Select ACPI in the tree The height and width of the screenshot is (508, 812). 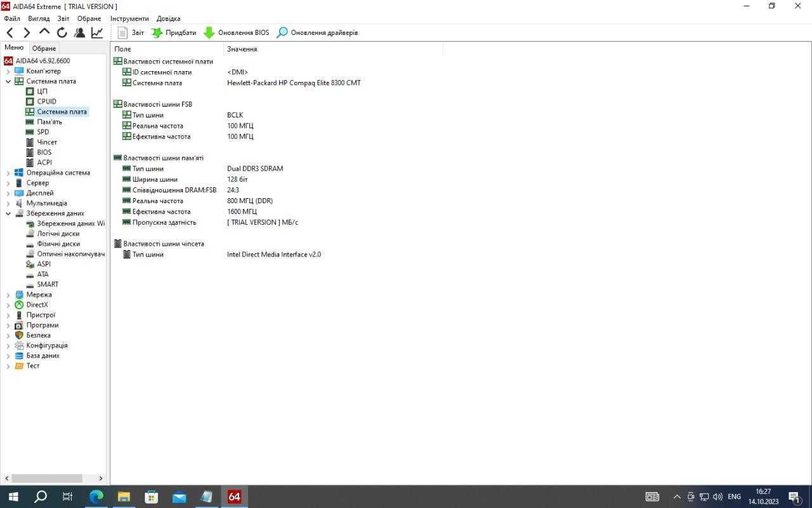click(44, 163)
